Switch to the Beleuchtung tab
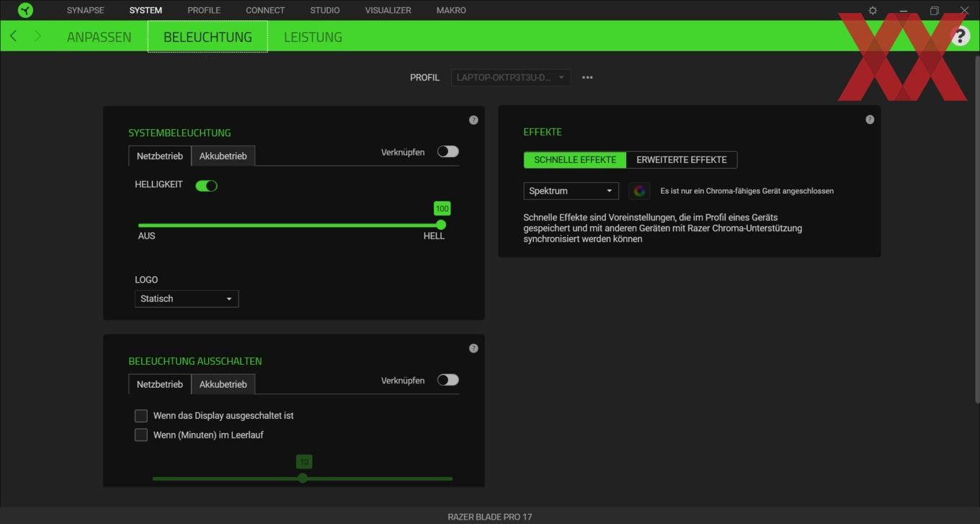The height and width of the screenshot is (524, 980). click(x=208, y=37)
